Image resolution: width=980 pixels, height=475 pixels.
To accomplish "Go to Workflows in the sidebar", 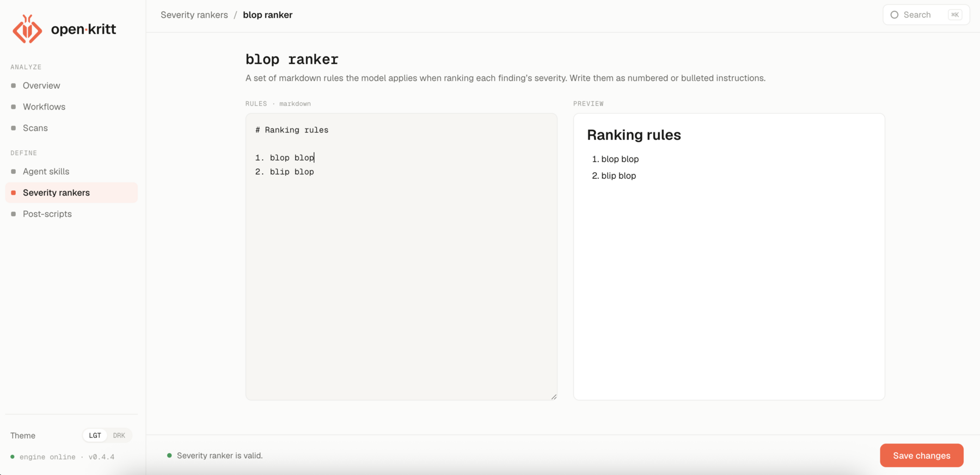I will [x=71, y=107].
